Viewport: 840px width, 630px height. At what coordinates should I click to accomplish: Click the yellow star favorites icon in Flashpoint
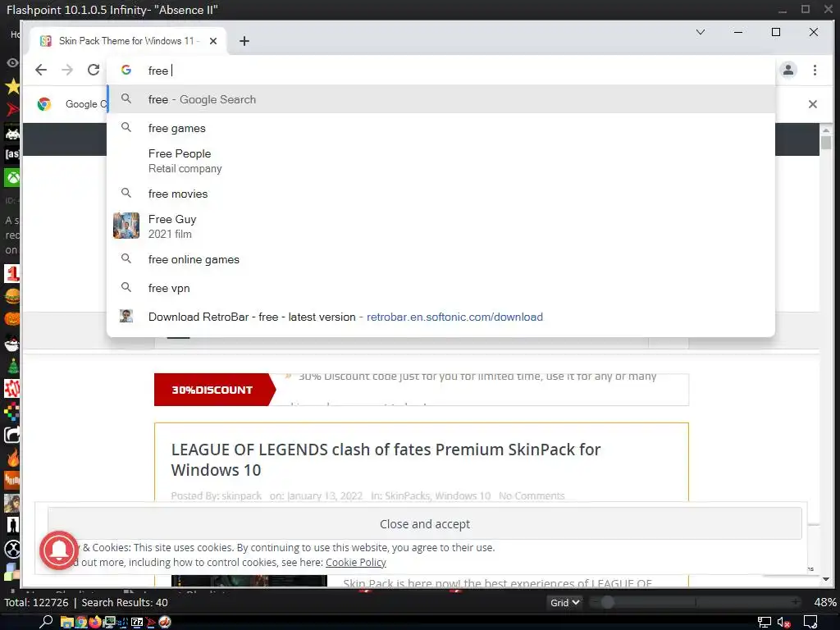[11, 86]
